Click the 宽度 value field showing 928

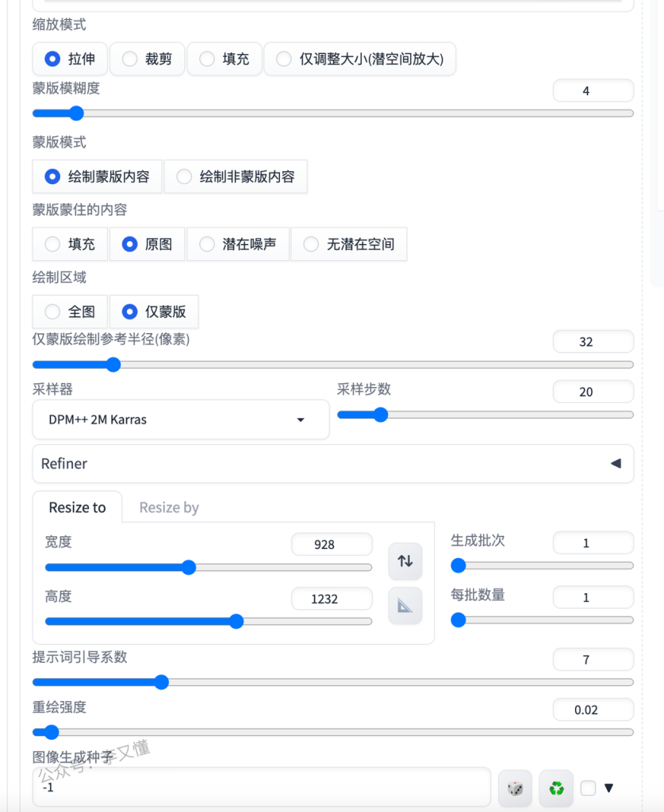click(x=332, y=545)
